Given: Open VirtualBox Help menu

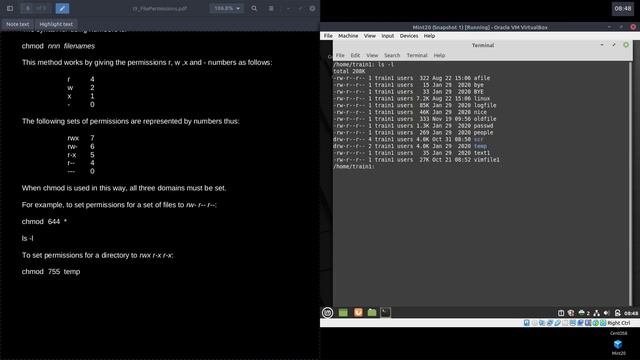Looking at the screenshot, I should point(429,36).
